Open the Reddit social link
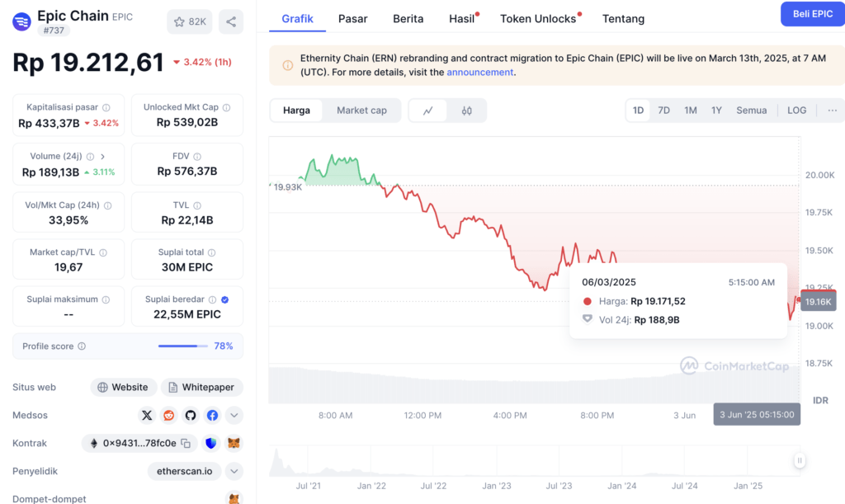 point(168,415)
